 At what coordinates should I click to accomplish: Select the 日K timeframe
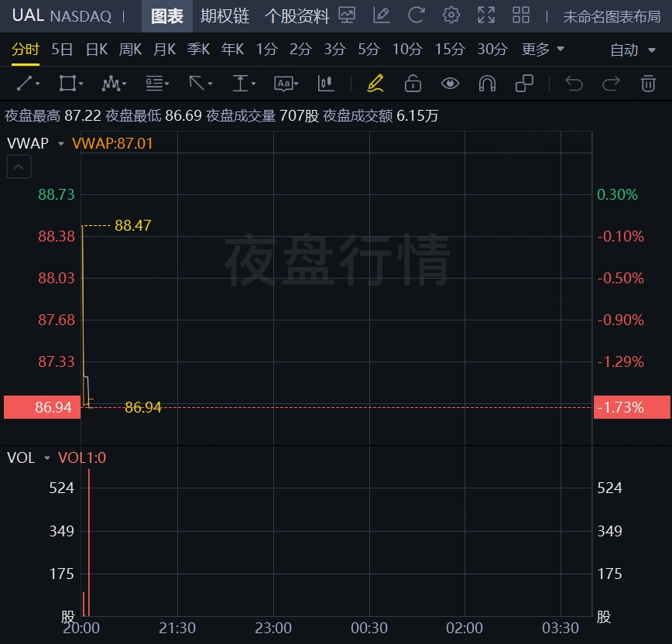[97, 50]
